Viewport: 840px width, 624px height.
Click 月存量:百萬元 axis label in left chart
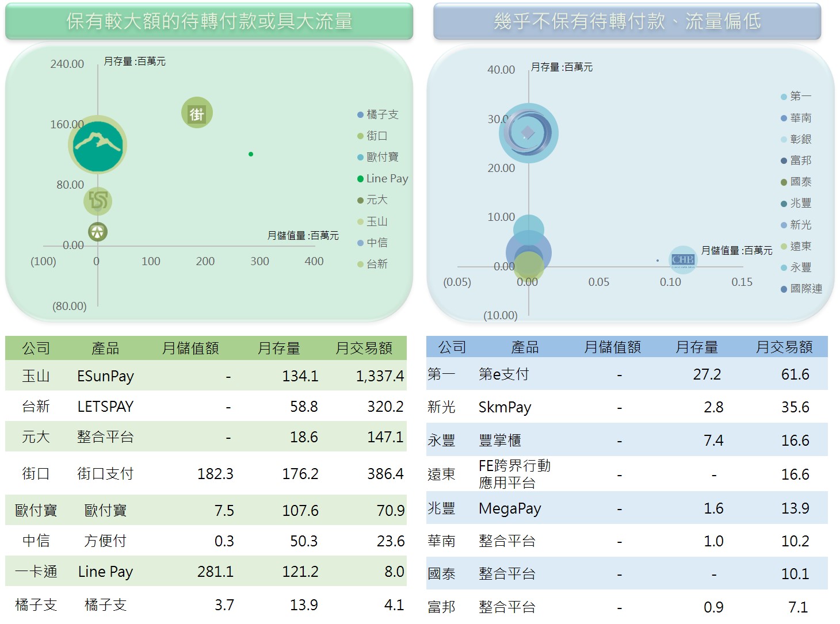pyautogui.click(x=135, y=61)
